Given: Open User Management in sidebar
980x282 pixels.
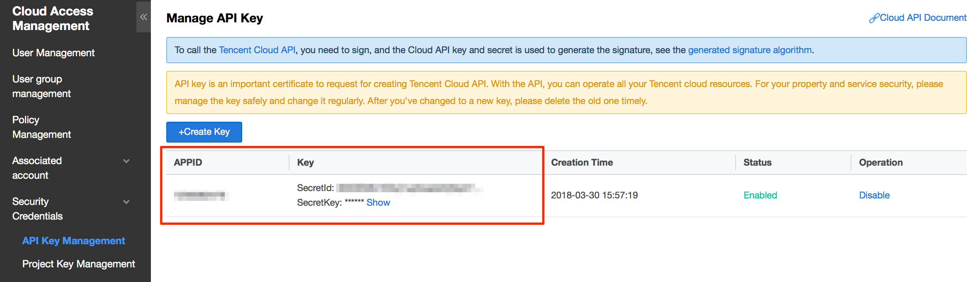Looking at the screenshot, I should click(54, 53).
